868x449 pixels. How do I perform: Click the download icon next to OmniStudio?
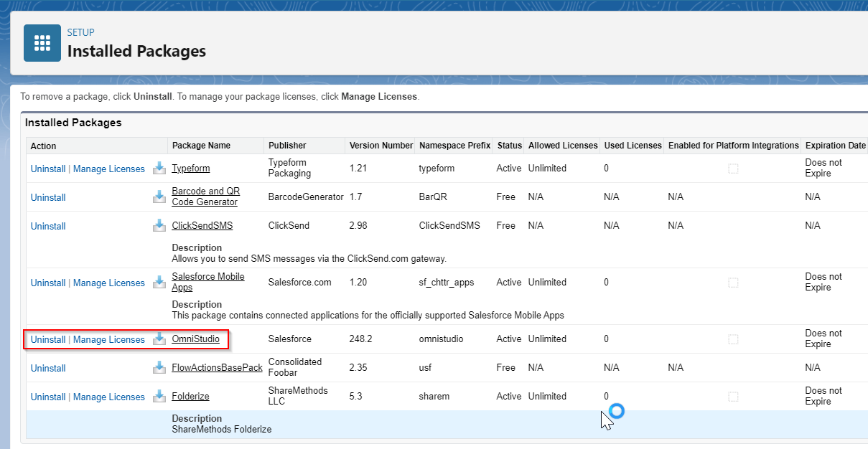(159, 339)
